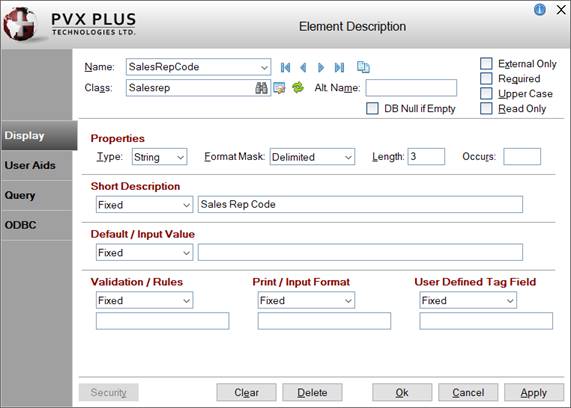Click the Length input field
The image size is (571, 408).
coord(426,157)
